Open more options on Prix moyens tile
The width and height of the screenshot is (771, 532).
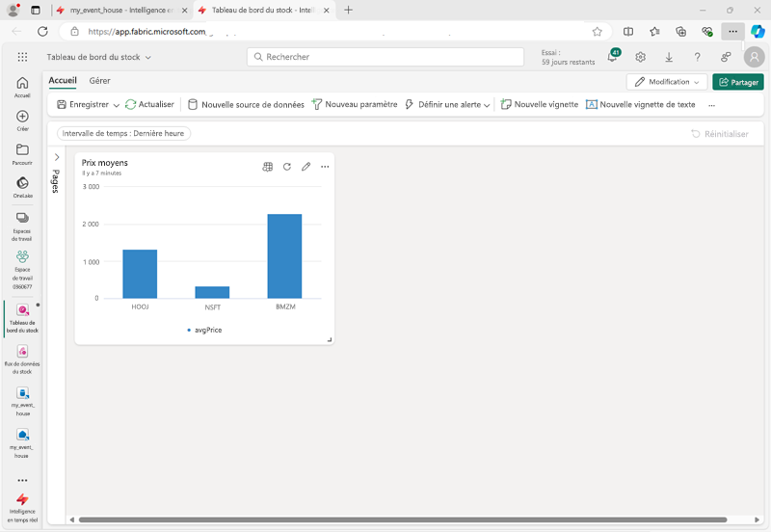325,167
